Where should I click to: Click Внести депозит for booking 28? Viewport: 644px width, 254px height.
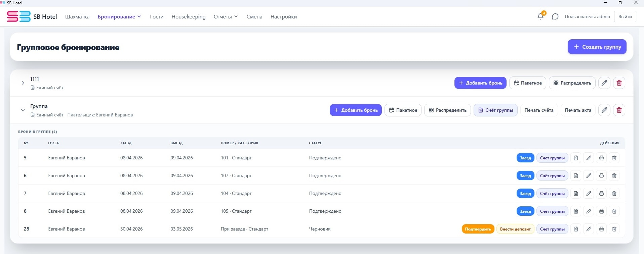[x=515, y=229]
